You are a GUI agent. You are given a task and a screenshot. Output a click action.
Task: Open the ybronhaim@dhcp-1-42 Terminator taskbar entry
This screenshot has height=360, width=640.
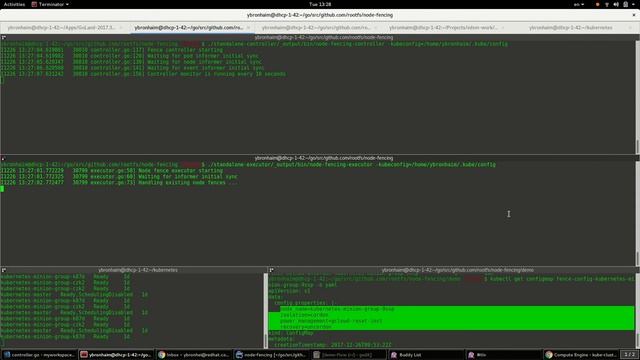coord(116,355)
